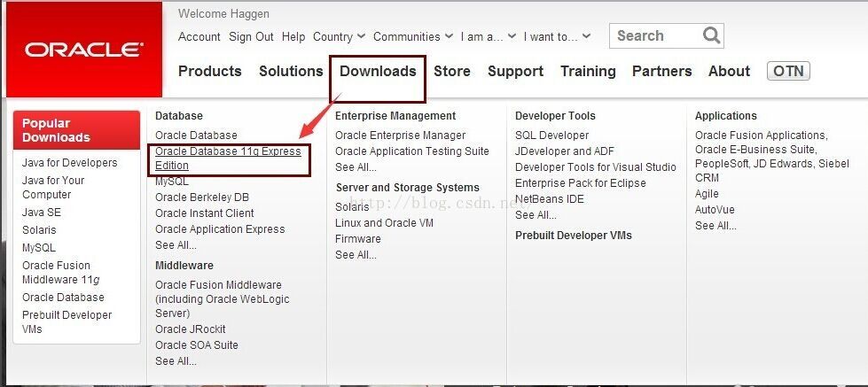
Task: Open SQL Developer link
Action: click(x=551, y=135)
